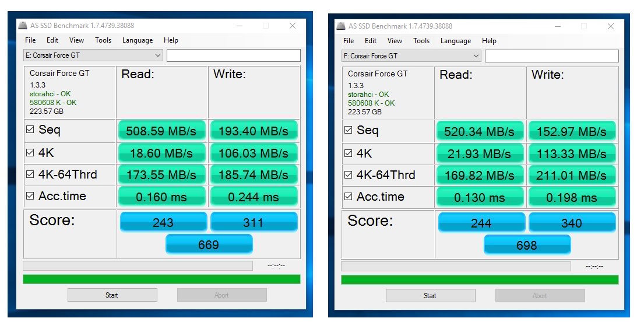
Task: Click the 21.93 MB/s 4K read result
Action: [480, 153]
